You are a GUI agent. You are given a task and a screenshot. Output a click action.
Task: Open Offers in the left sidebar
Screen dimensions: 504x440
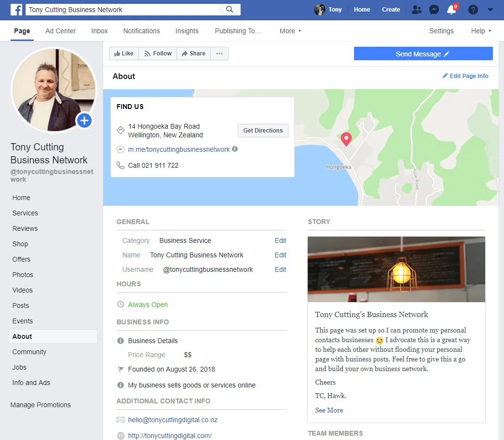[x=21, y=259]
